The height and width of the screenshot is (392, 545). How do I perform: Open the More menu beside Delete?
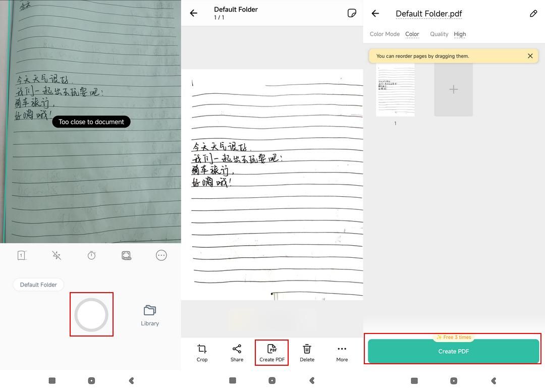tap(342, 352)
